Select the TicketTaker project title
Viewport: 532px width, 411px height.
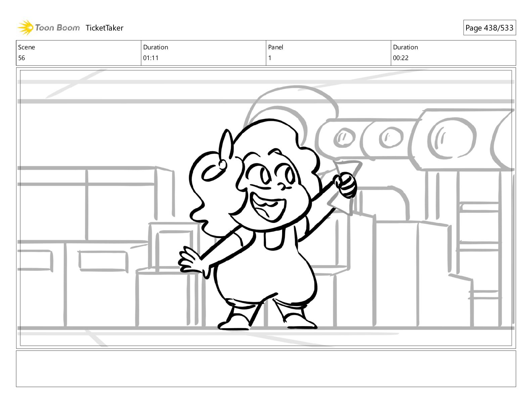(x=104, y=28)
